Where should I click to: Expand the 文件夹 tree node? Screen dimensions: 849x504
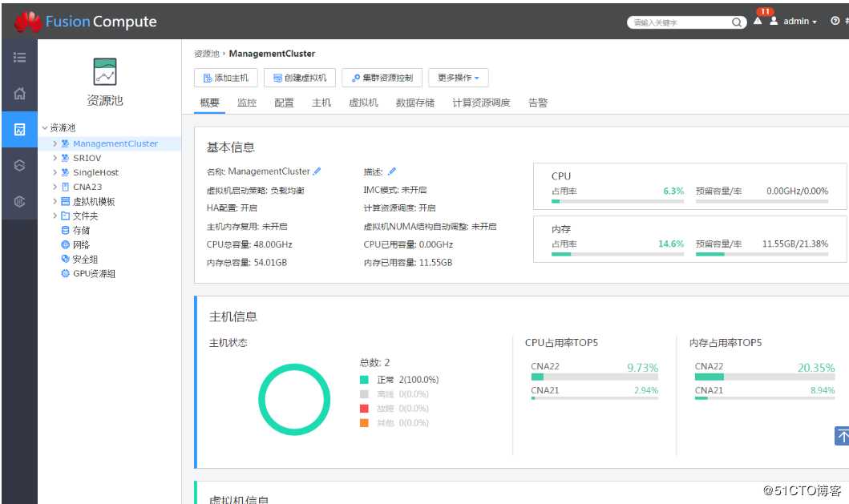[x=55, y=216]
